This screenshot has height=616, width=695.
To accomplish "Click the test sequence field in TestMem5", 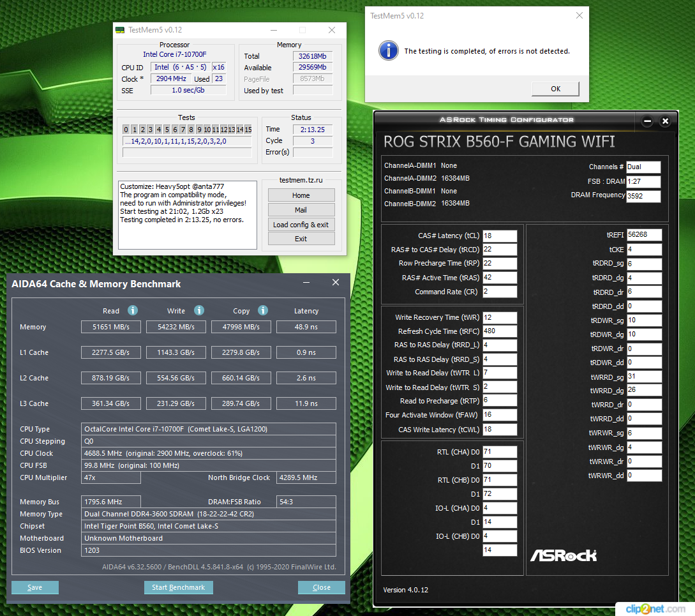I will (x=187, y=141).
